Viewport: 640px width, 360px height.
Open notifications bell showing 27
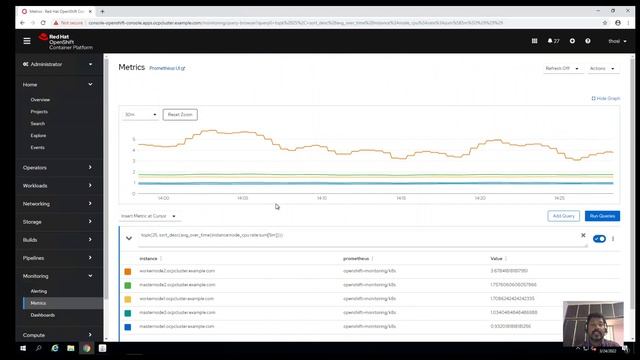(553, 41)
